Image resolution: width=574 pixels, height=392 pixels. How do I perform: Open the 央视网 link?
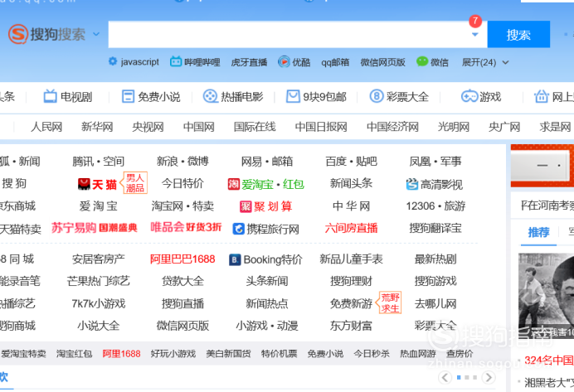point(148,127)
